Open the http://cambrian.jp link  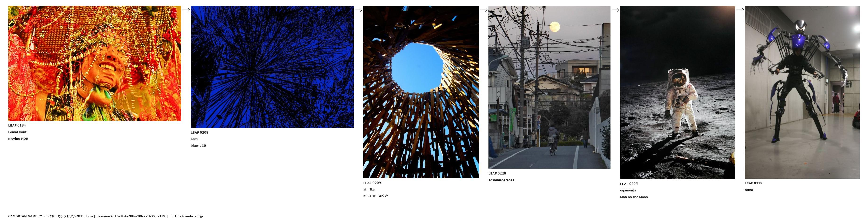pos(187,216)
